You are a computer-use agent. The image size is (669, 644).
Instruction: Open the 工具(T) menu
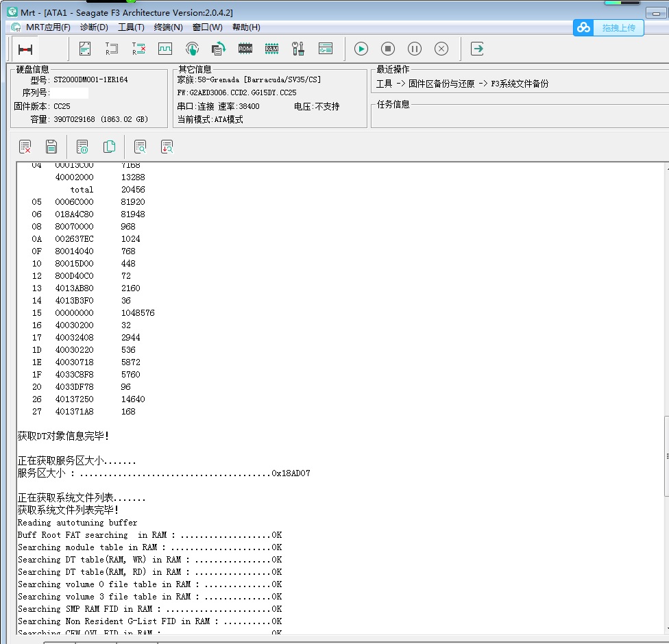(131, 27)
